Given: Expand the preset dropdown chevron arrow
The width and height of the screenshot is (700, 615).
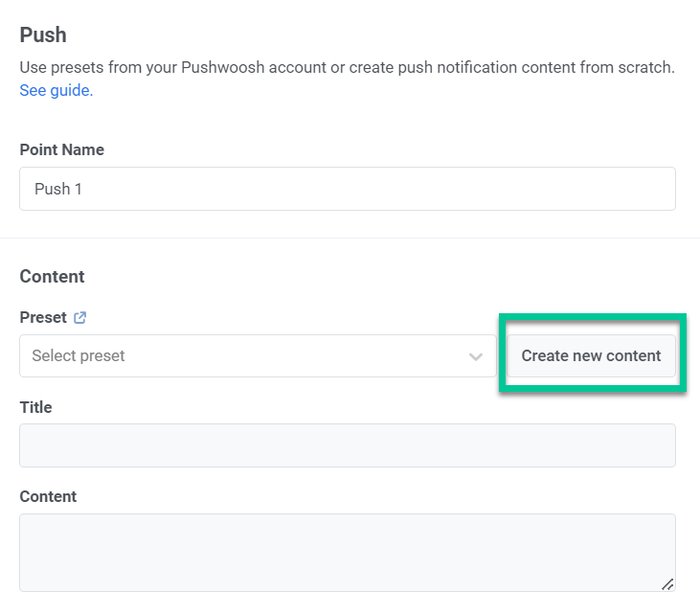Looking at the screenshot, I should 476,356.
